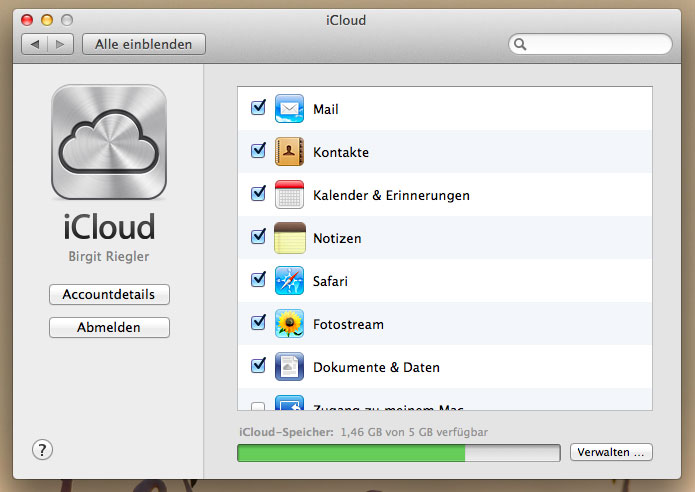
Task: Select the Mail label text
Action: [326, 109]
